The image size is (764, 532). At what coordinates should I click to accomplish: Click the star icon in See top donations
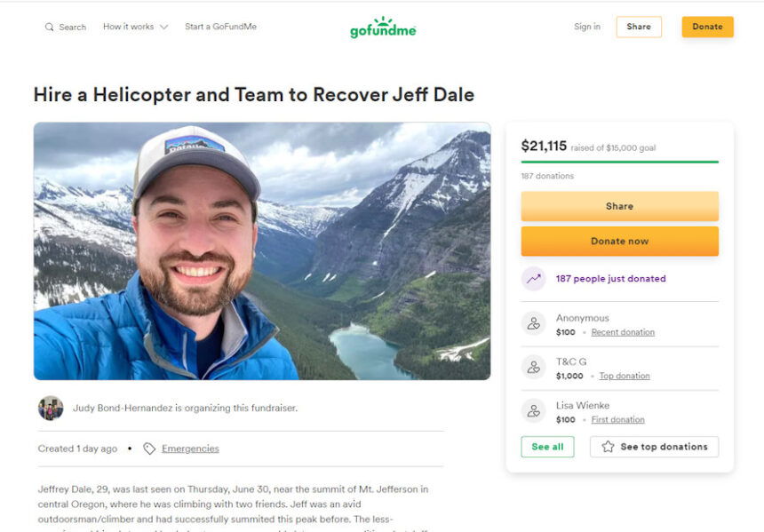608,447
